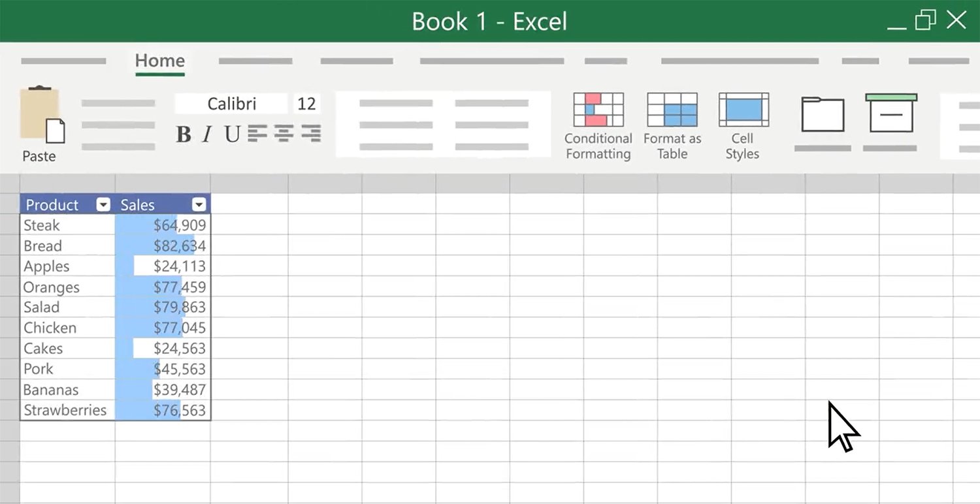Select the Sales header cell
The height and width of the screenshot is (504, 980).
click(x=163, y=204)
